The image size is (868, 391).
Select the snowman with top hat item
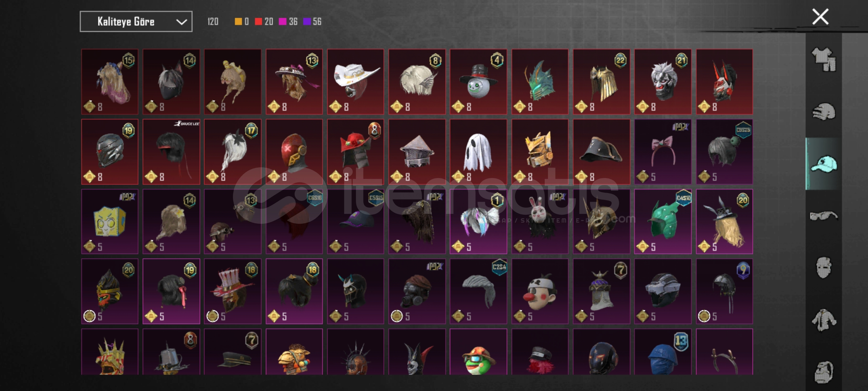478,82
